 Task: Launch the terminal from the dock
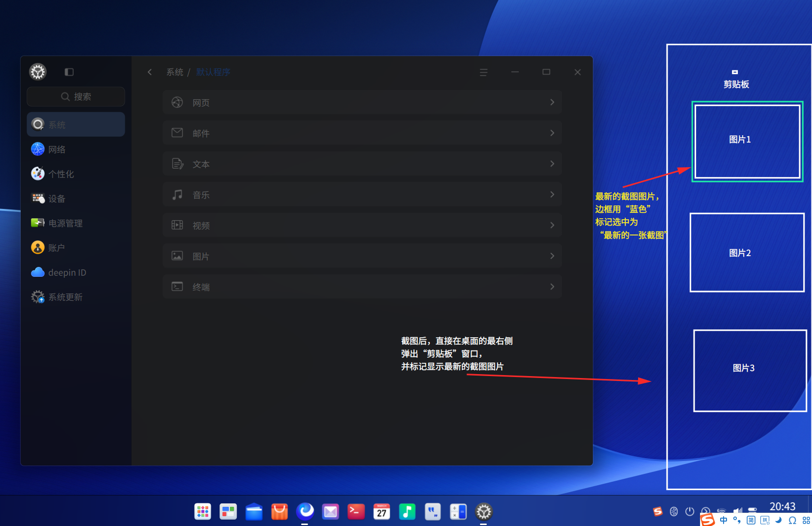356,512
